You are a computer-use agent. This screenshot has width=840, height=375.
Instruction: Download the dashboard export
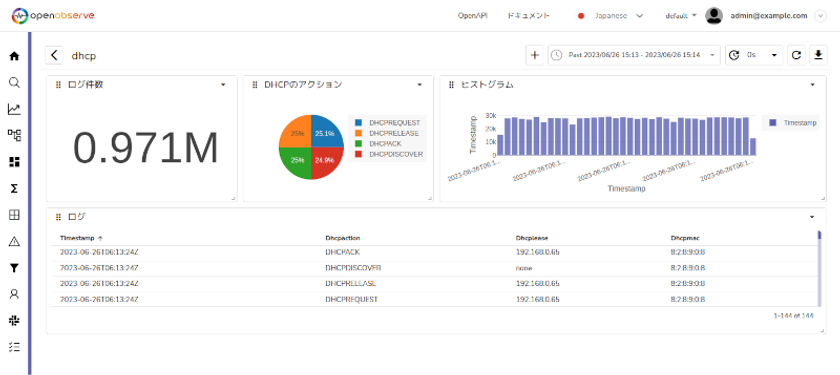818,55
